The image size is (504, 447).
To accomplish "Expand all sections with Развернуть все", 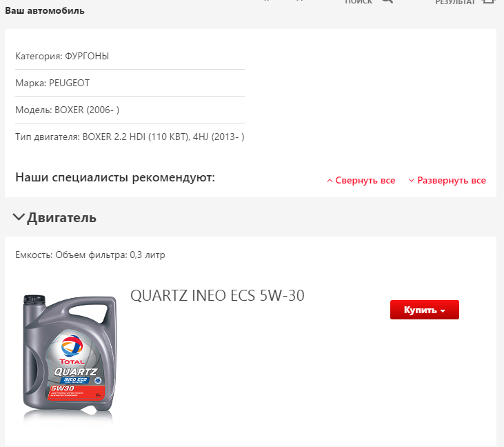I will (452, 181).
